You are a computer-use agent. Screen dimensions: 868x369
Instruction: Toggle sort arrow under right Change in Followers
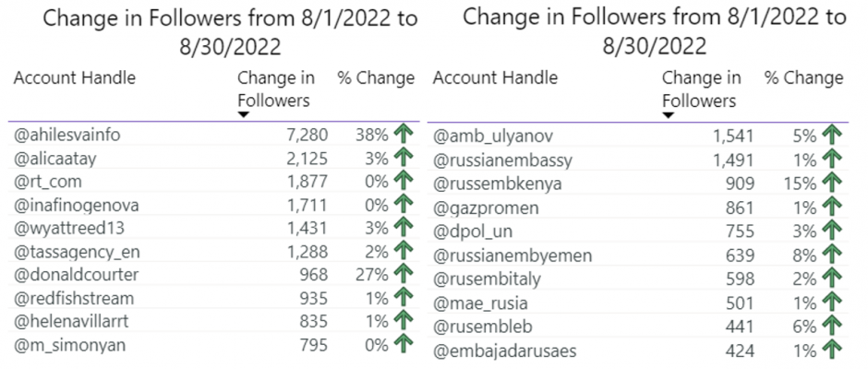pos(669,115)
